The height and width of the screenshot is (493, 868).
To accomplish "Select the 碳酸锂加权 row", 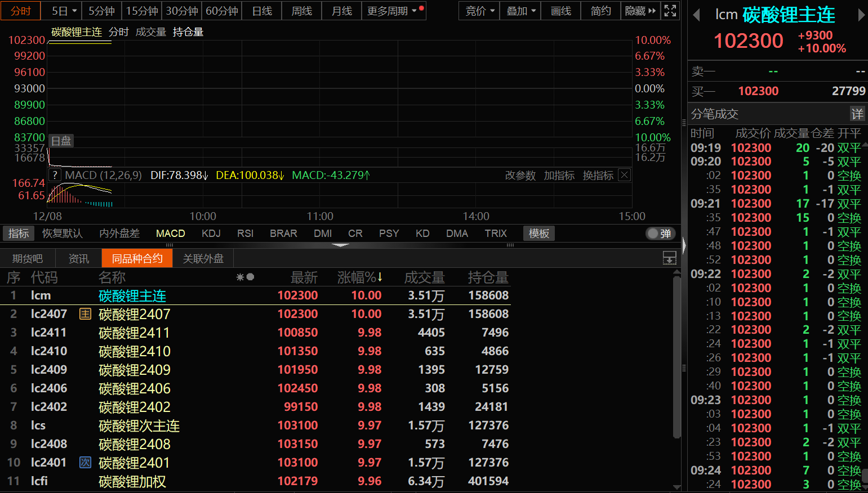I will point(256,481).
